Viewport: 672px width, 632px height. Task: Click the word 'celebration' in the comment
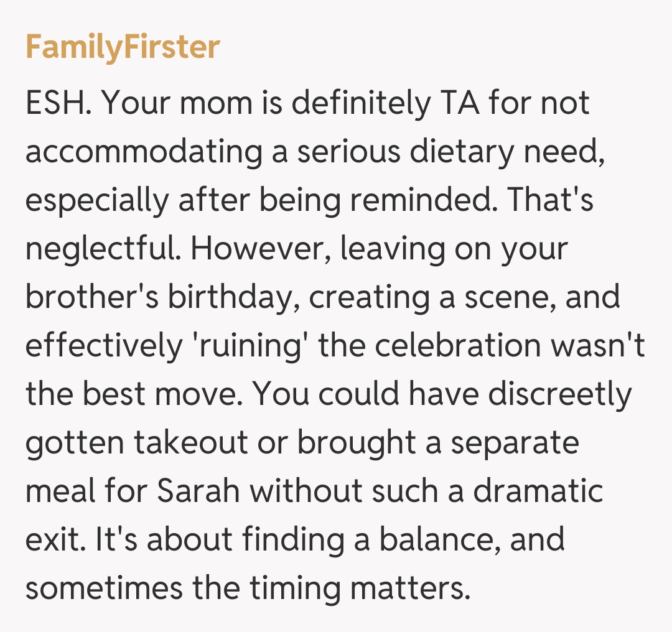458,346
